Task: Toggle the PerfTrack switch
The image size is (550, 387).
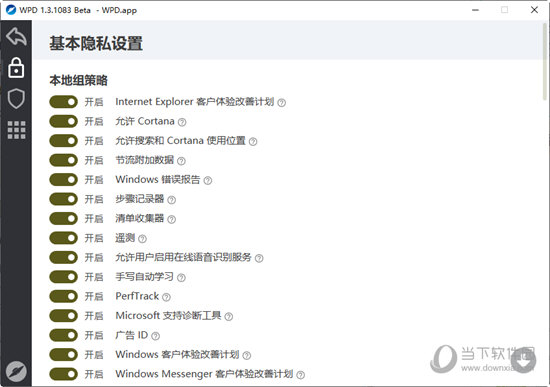Action: tap(63, 296)
